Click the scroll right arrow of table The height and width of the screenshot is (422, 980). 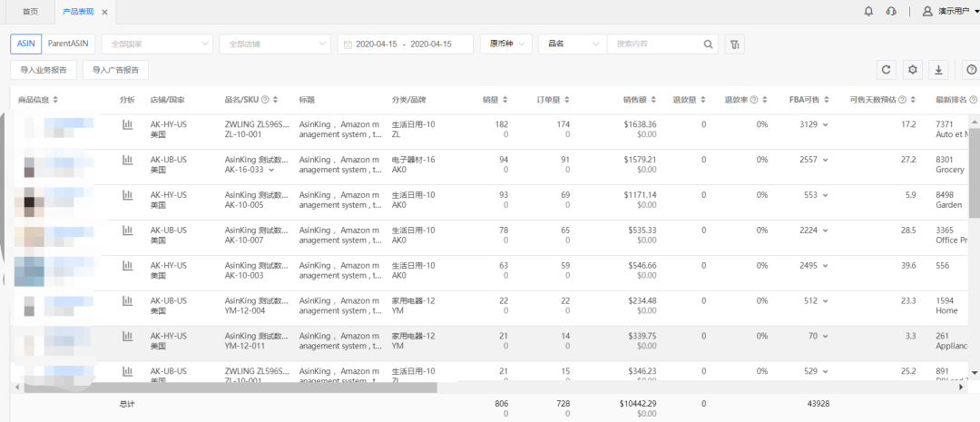(963, 388)
